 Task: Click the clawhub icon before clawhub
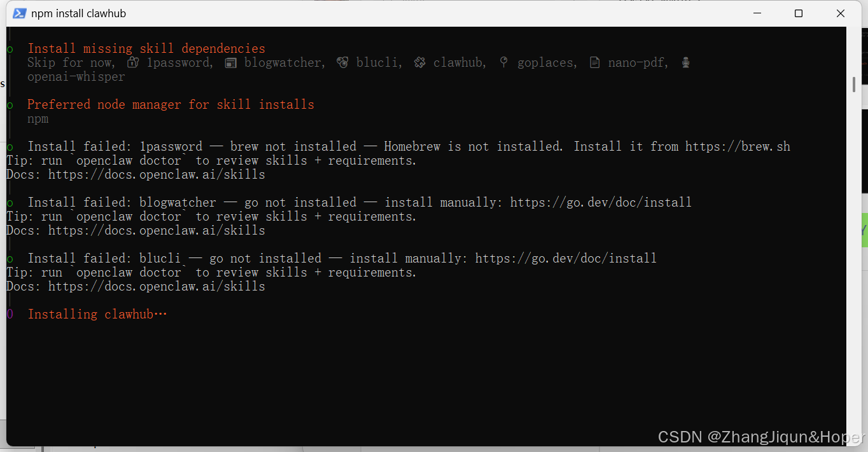(x=419, y=62)
